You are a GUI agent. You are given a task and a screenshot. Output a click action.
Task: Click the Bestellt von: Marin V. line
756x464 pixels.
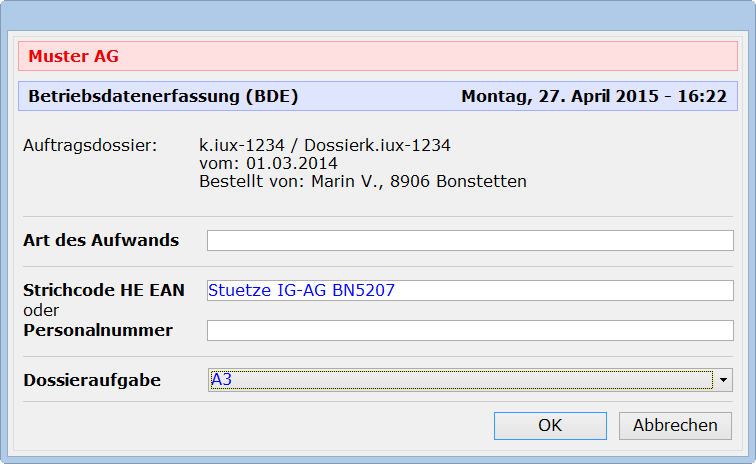(x=363, y=182)
